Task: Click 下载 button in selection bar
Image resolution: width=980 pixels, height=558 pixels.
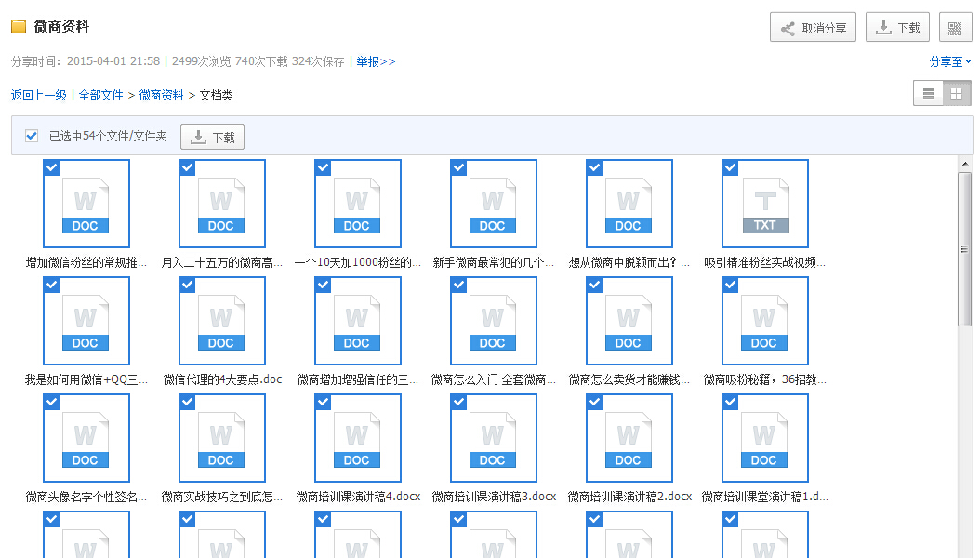Action: (x=213, y=137)
